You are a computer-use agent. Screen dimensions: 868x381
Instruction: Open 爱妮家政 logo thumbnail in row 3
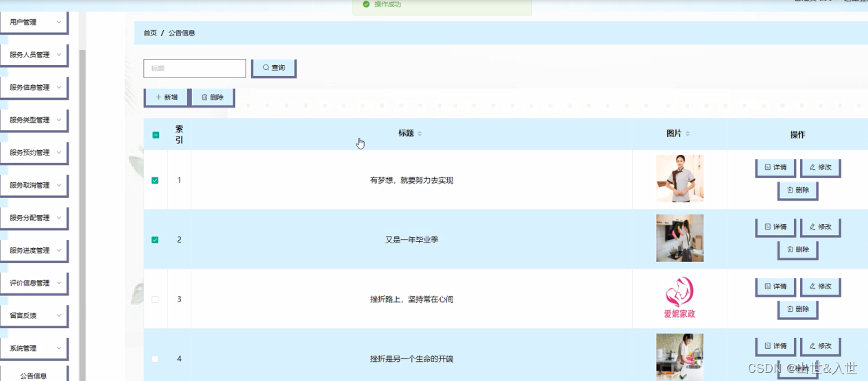tap(679, 297)
